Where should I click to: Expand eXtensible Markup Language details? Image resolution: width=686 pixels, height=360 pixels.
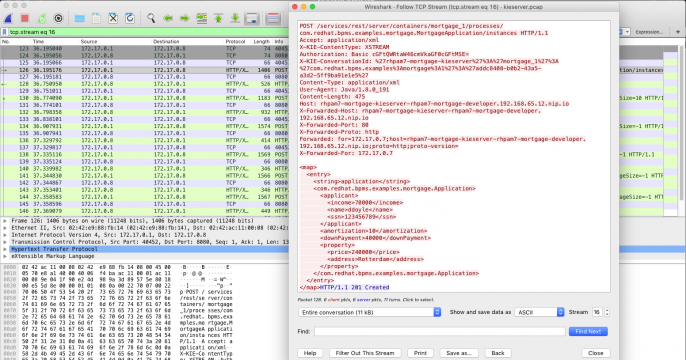(x=5, y=256)
